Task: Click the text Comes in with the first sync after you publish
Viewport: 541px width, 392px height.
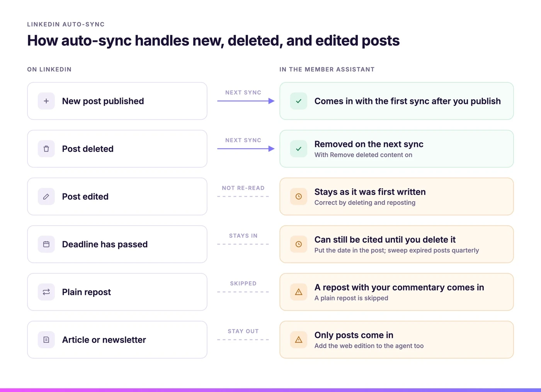Action: tap(407, 101)
